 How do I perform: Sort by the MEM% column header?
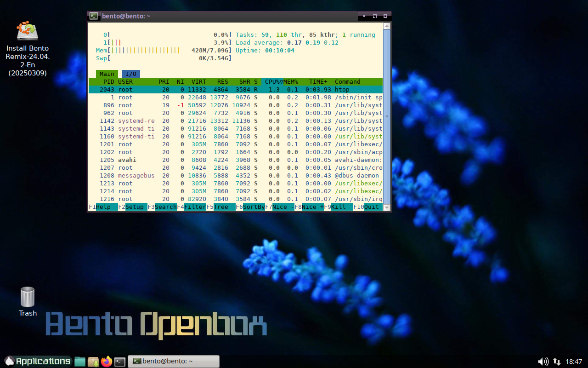pos(291,81)
